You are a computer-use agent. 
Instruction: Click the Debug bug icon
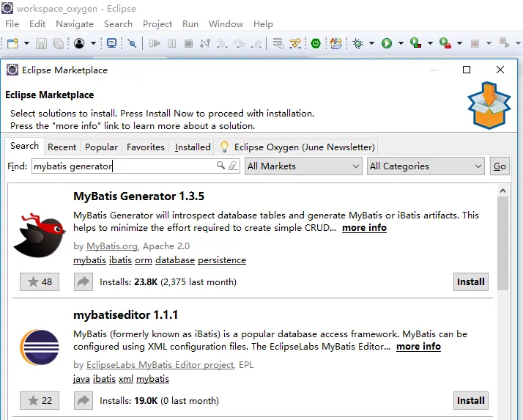357,43
